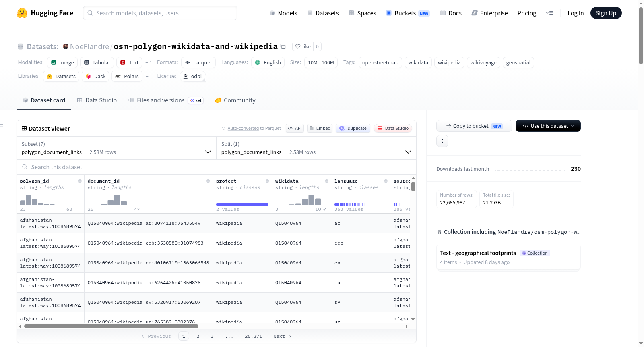This screenshot has width=644, height=347.
Task: Switch to the Data Studio tab
Action: [x=97, y=100]
